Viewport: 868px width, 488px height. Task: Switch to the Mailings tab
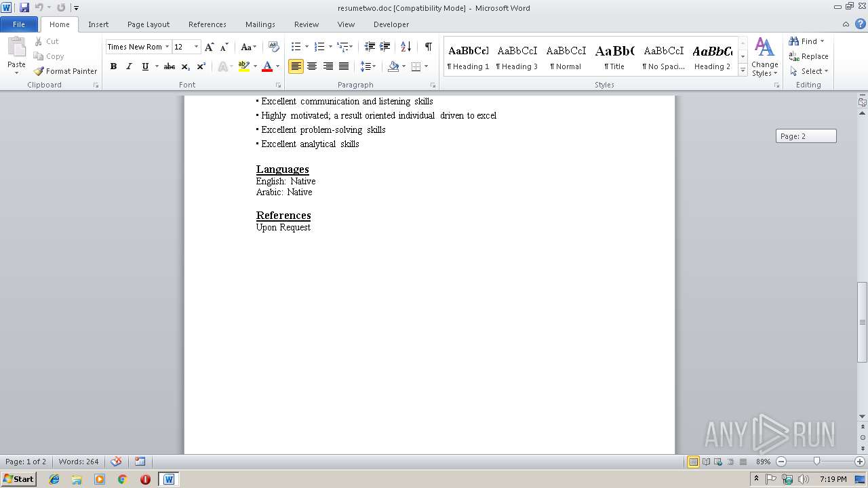[260, 24]
